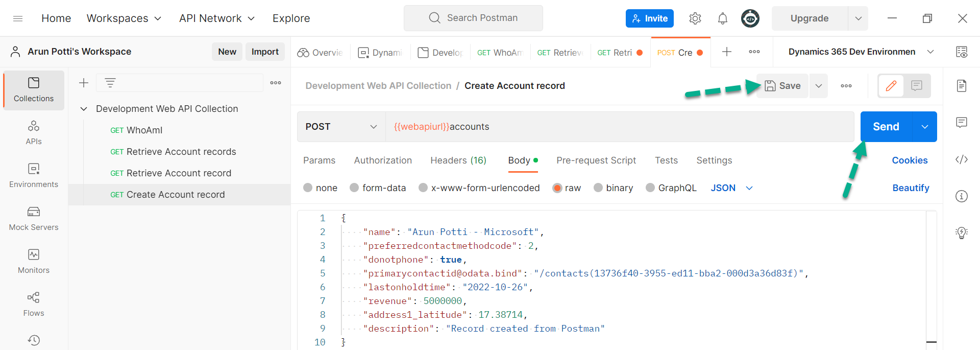Open the lightbulb related requests icon
980x350 pixels.
[x=962, y=233]
